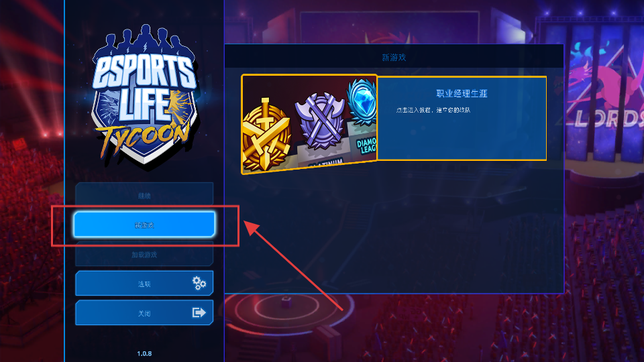This screenshot has height=362, width=644.
Task: Open the career mode league badges thumbnail
Action: pyautogui.click(x=309, y=124)
